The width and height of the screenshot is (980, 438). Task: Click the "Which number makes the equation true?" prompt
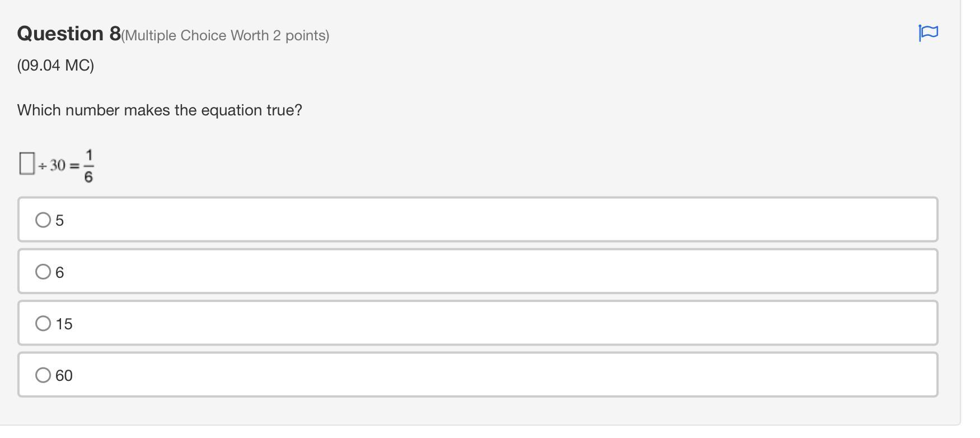[x=160, y=110]
